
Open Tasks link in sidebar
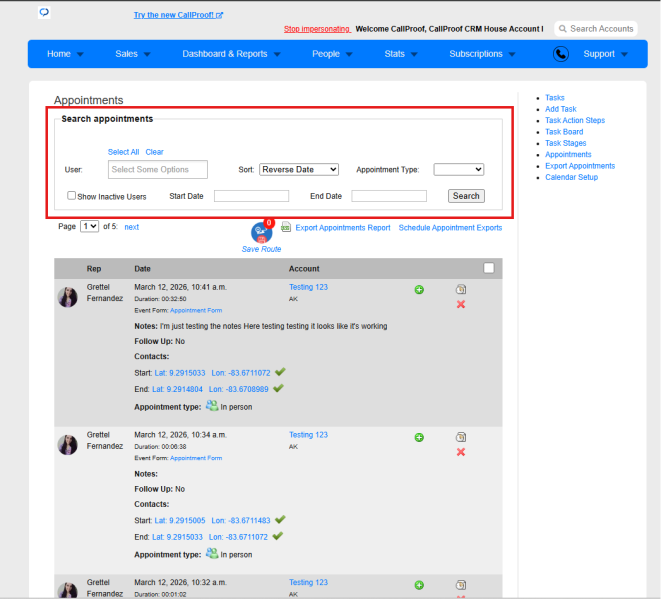554,98
